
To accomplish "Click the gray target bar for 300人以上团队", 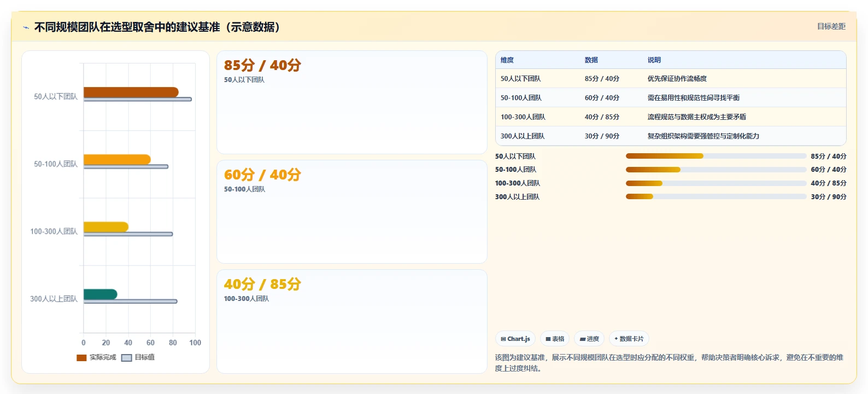I will (130, 302).
